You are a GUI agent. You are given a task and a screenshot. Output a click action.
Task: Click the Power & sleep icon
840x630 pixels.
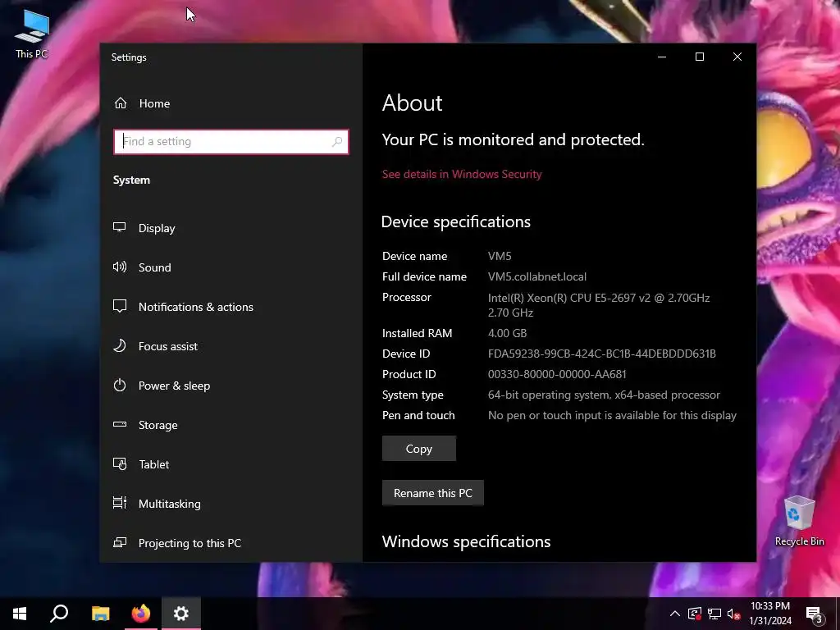120,385
